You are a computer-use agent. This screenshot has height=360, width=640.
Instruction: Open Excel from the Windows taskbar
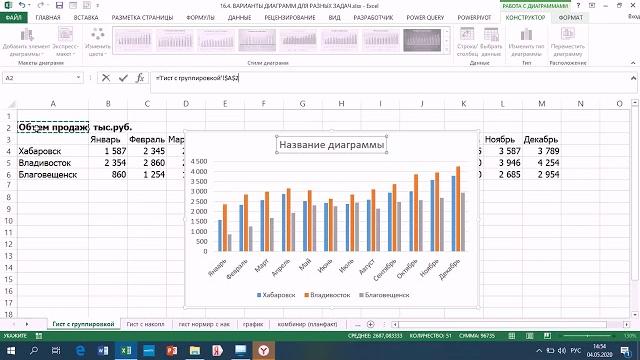coord(126,350)
